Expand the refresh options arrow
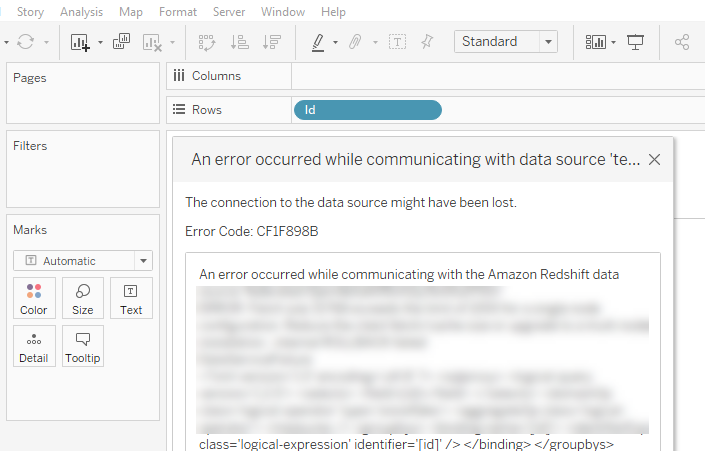Image resolution: width=705 pixels, height=451 pixels. [x=46, y=42]
